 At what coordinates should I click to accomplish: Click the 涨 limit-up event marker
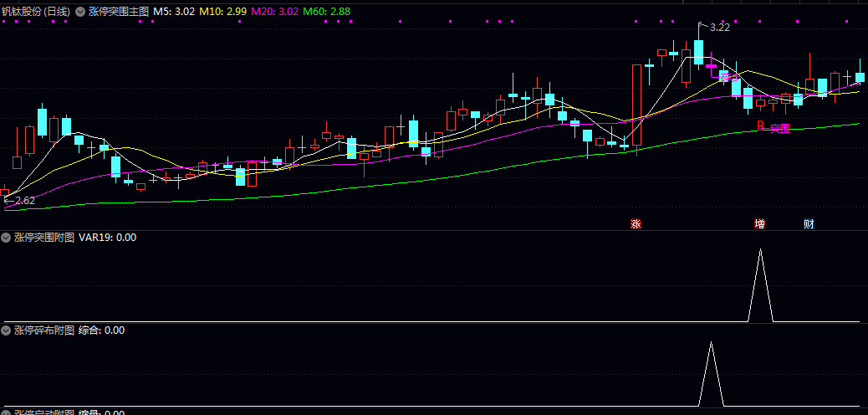[x=636, y=224]
